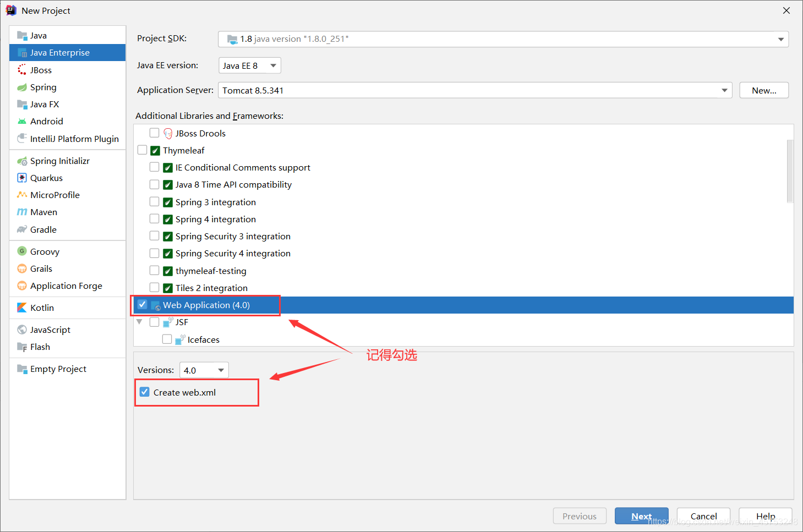Toggle the JSF checkbox
This screenshot has width=803, height=532.
click(155, 322)
